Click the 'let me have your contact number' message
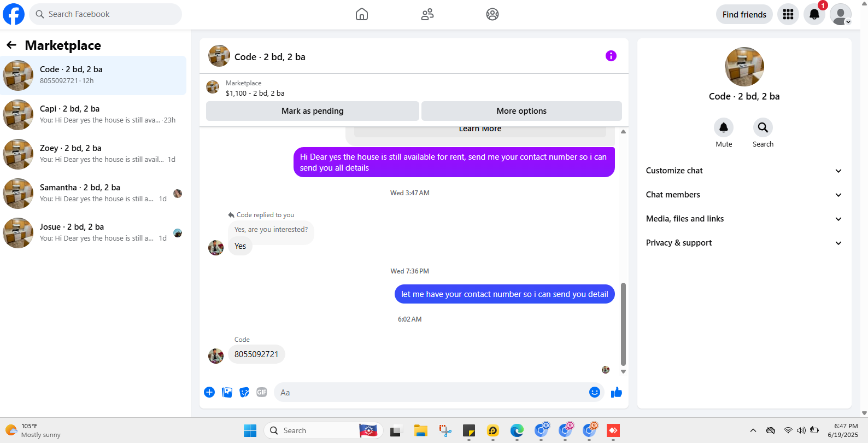This screenshot has height=443, width=868. pos(505,294)
